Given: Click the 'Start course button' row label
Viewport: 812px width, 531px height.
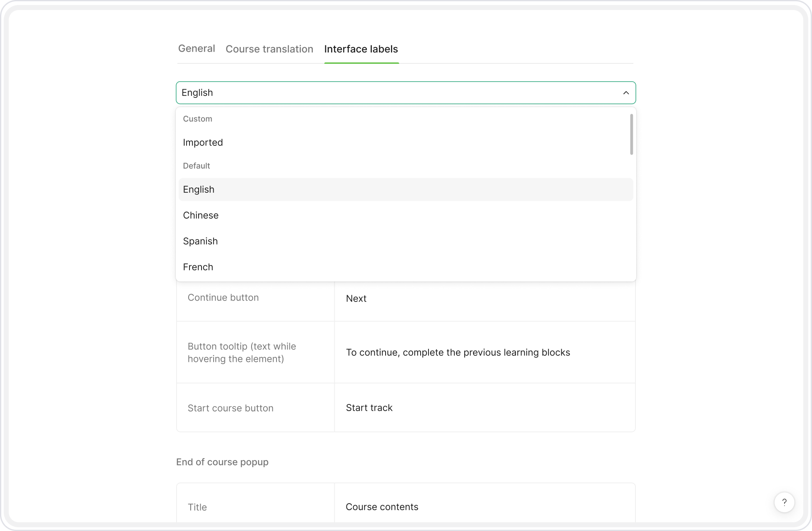Looking at the screenshot, I should coord(230,408).
